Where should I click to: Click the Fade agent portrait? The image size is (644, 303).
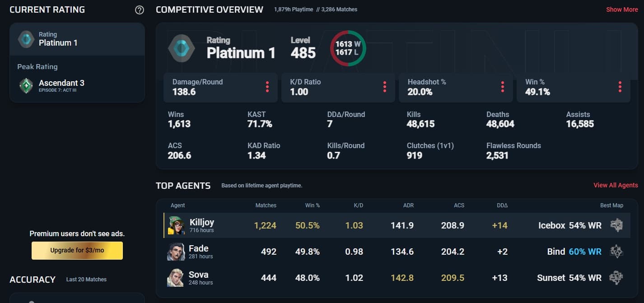176,252
